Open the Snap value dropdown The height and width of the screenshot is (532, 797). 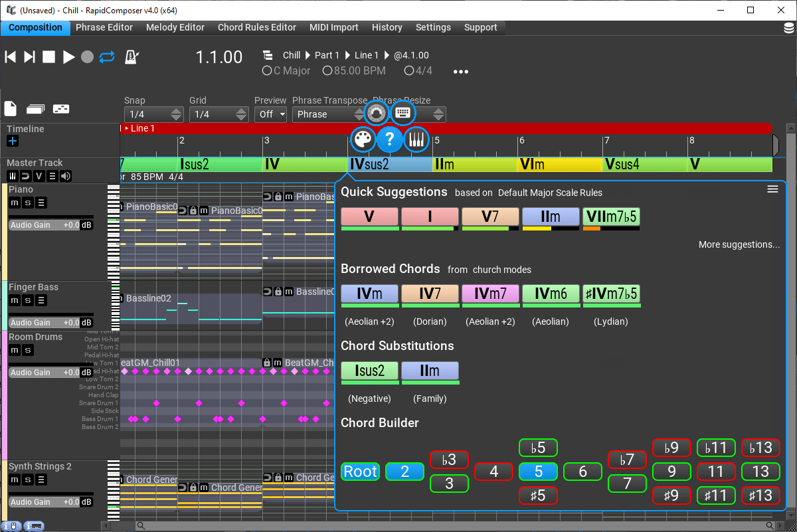175,114
